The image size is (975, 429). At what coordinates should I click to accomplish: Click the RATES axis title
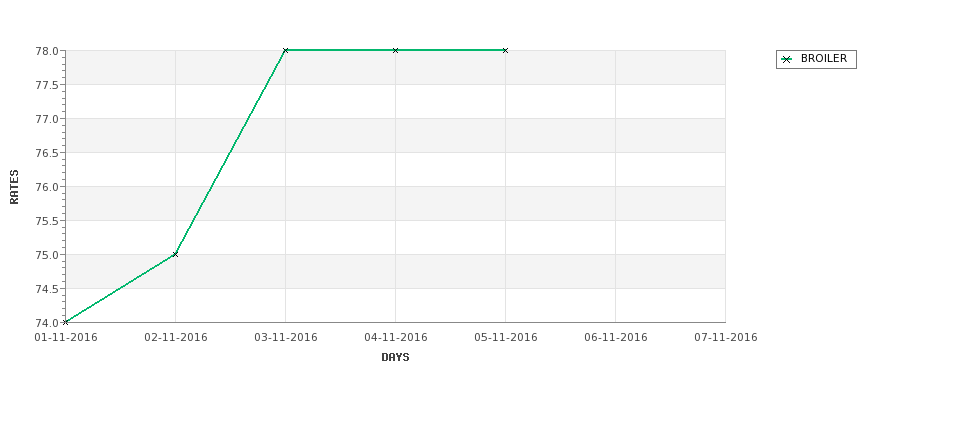14,187
